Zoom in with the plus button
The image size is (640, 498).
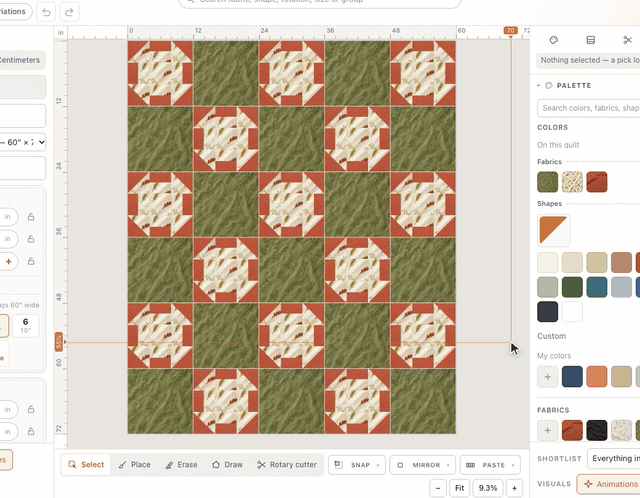tap(514, 488)
